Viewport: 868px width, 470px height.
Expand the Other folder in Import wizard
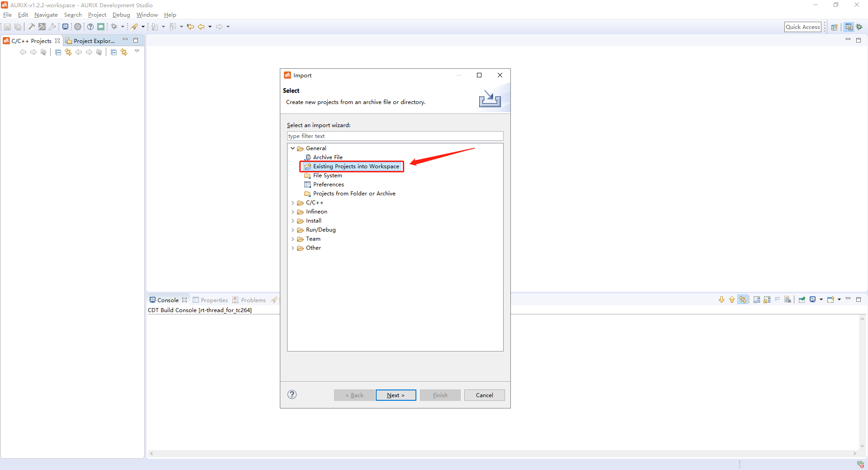click(293, 248)
